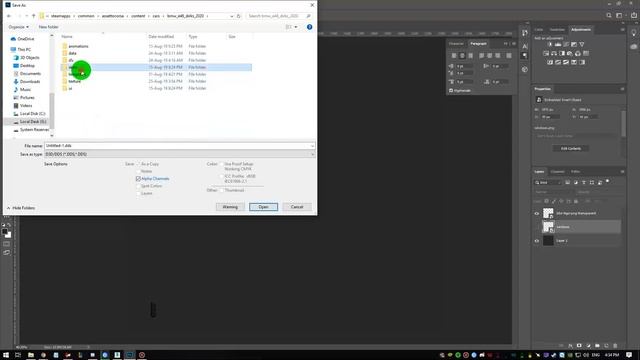Click the Cancel button
The width and height of the screenshot is (640, 360).
[297, 207]
